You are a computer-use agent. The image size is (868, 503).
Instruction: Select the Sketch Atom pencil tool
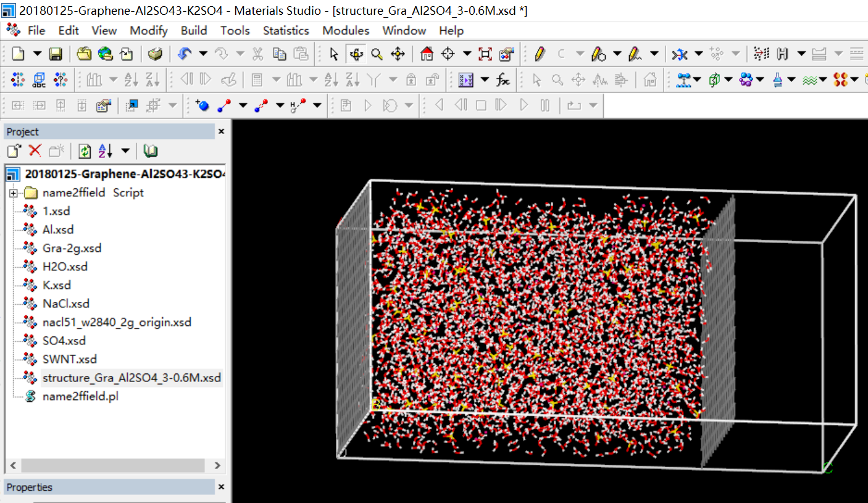click(540, 54)
